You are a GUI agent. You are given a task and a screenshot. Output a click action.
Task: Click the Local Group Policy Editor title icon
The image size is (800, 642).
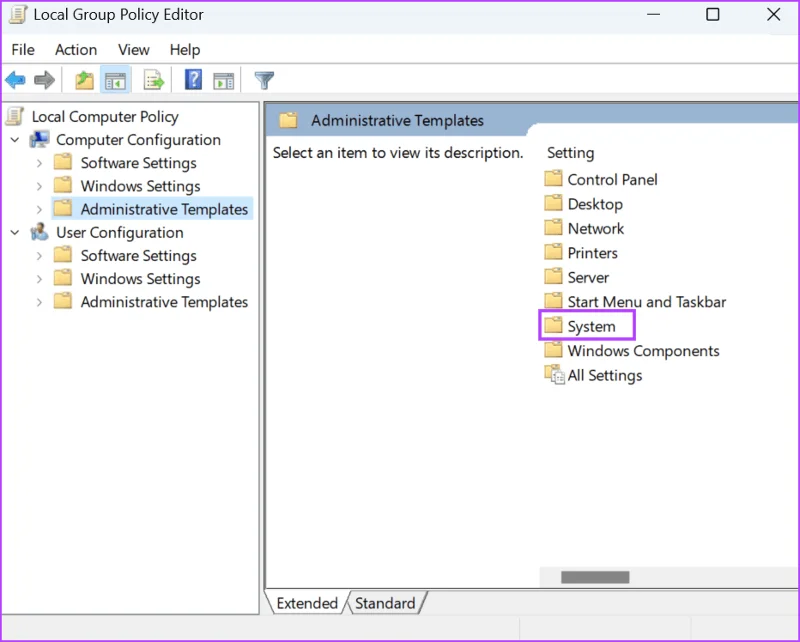point(18,15)
